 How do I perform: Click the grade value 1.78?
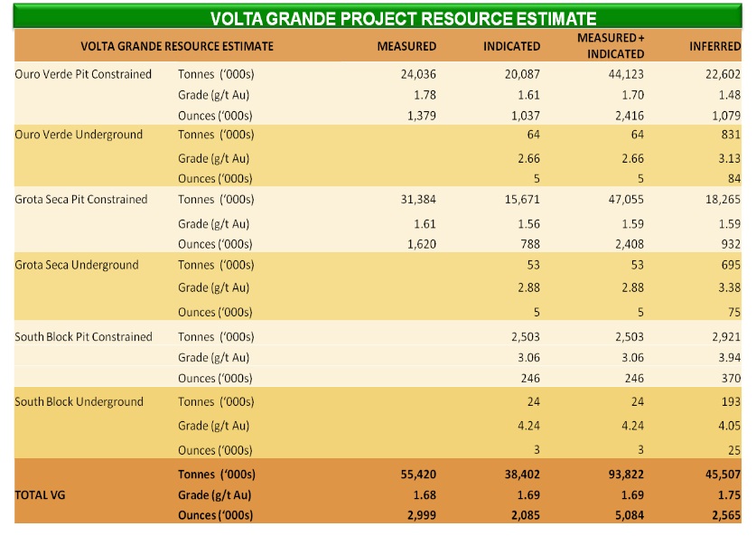coord(425,95)
